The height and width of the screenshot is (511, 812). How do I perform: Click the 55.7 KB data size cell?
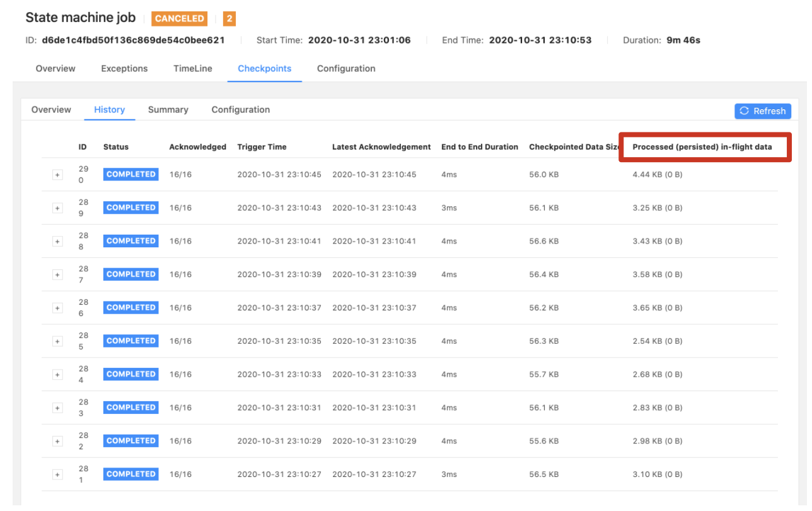544,374
